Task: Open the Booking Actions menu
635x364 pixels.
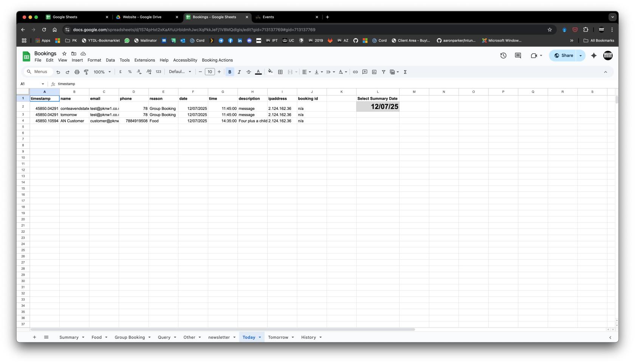Action: click(217, 60)
